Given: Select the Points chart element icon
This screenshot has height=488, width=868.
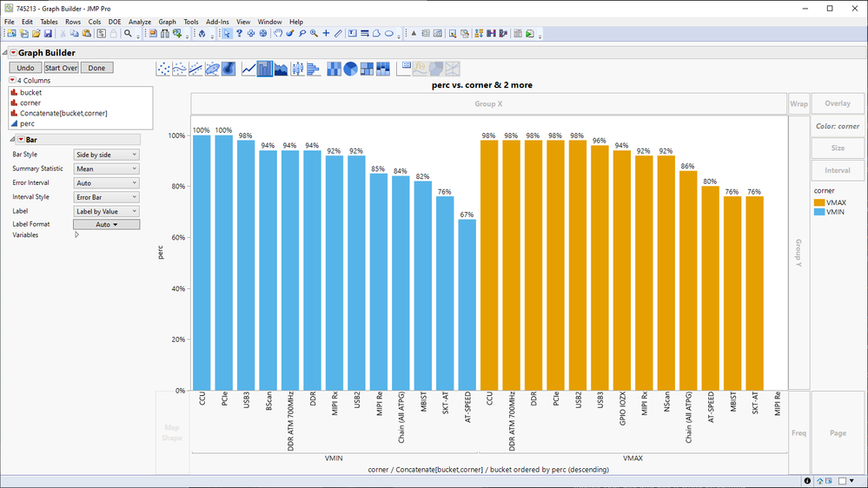Looking at the screenshot, I should [163, 69].
